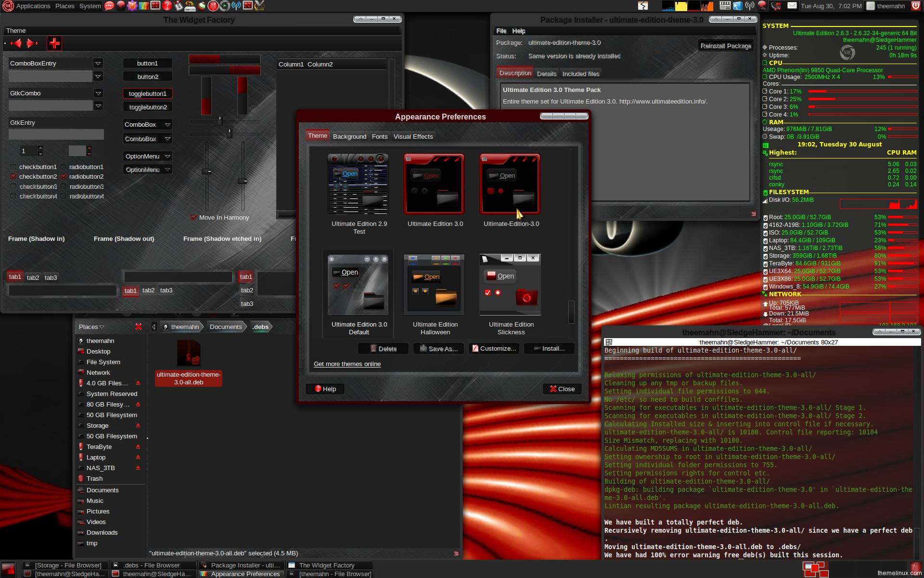Click the broken document tray icon

click(x=643, y=6)
